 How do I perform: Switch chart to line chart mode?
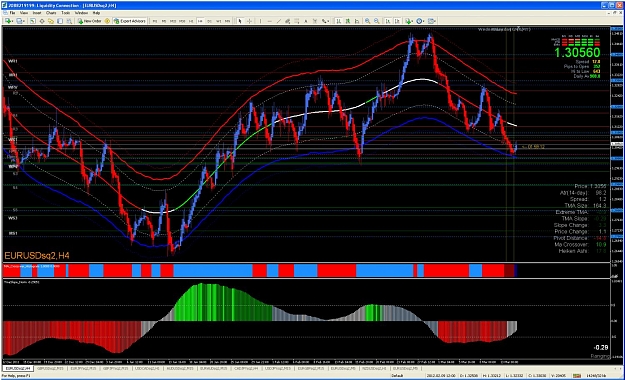click(x=357, y=21)
